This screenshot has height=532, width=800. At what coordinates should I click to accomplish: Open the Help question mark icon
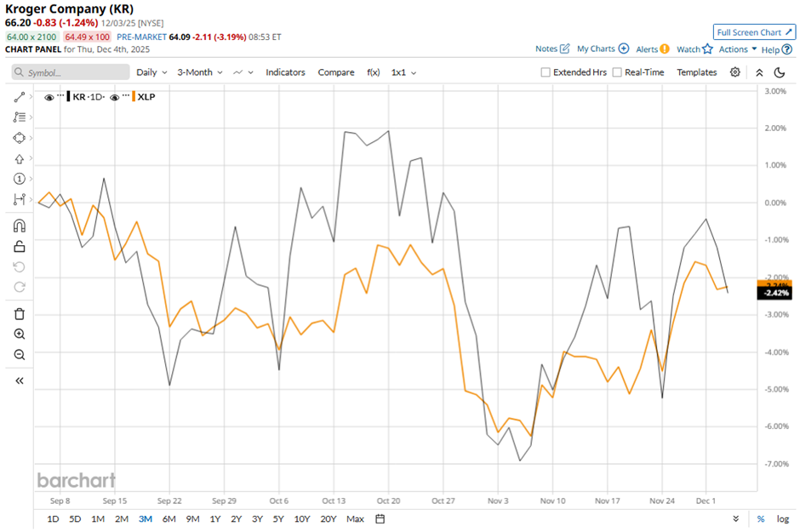pos(786,49)
